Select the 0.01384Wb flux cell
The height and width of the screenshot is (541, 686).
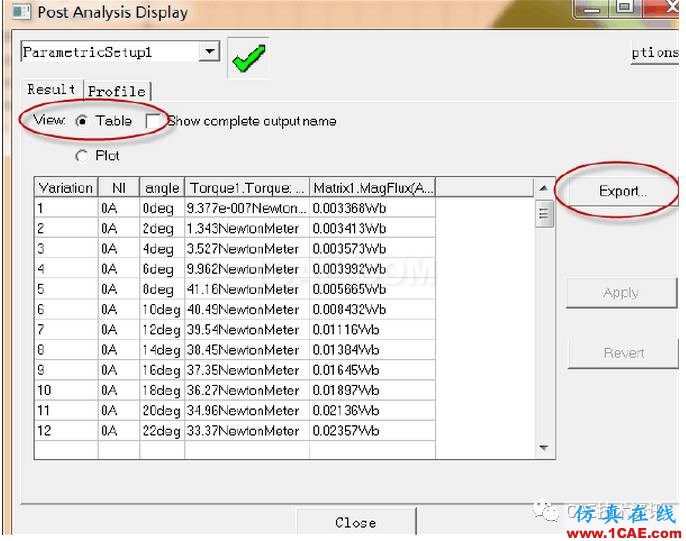coord(372,349)
